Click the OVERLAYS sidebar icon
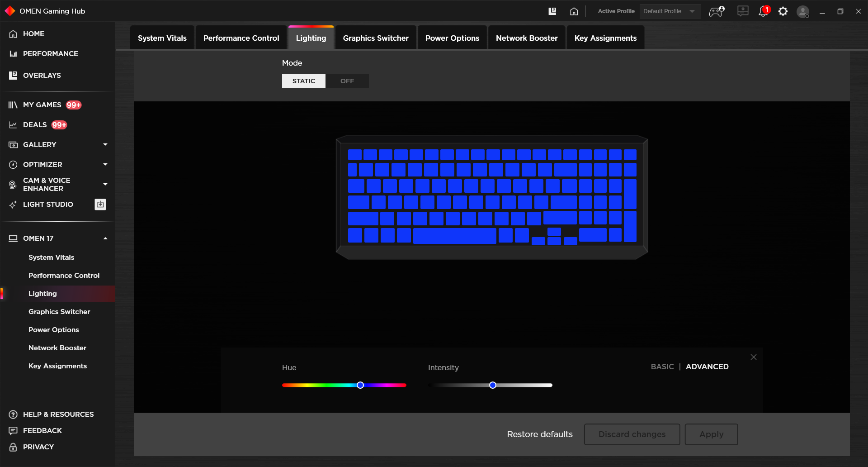 (13, 75)
